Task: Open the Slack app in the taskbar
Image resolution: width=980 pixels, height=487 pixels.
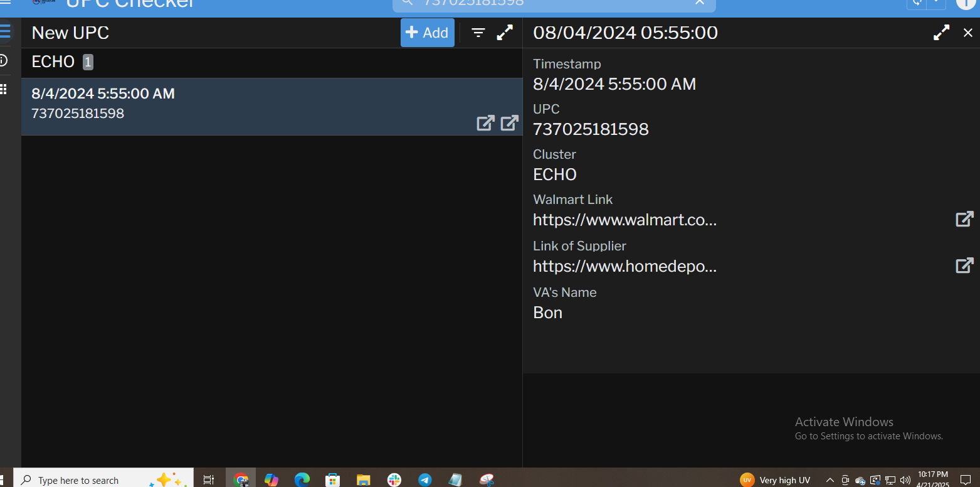Action: click(394, 480)
